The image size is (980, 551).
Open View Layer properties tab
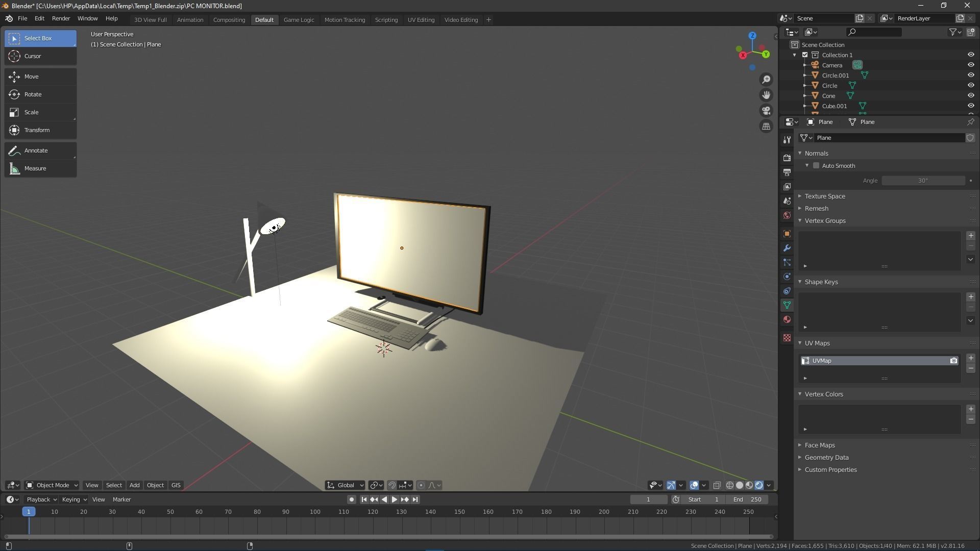(787, 187)
